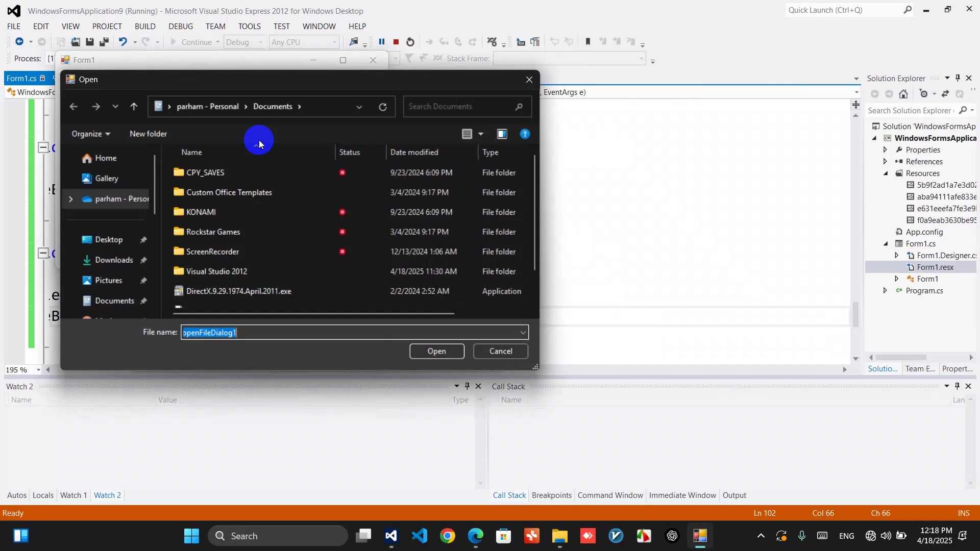Expand the Program.cs tree node
Viewport: 980px width, 551px height.
coord(886,290)
